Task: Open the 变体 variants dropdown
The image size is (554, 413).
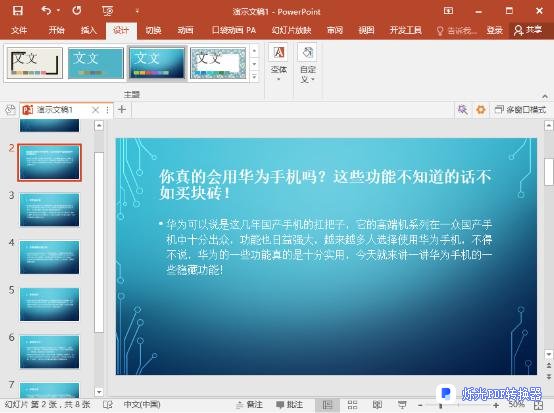Action: point(279,63)
